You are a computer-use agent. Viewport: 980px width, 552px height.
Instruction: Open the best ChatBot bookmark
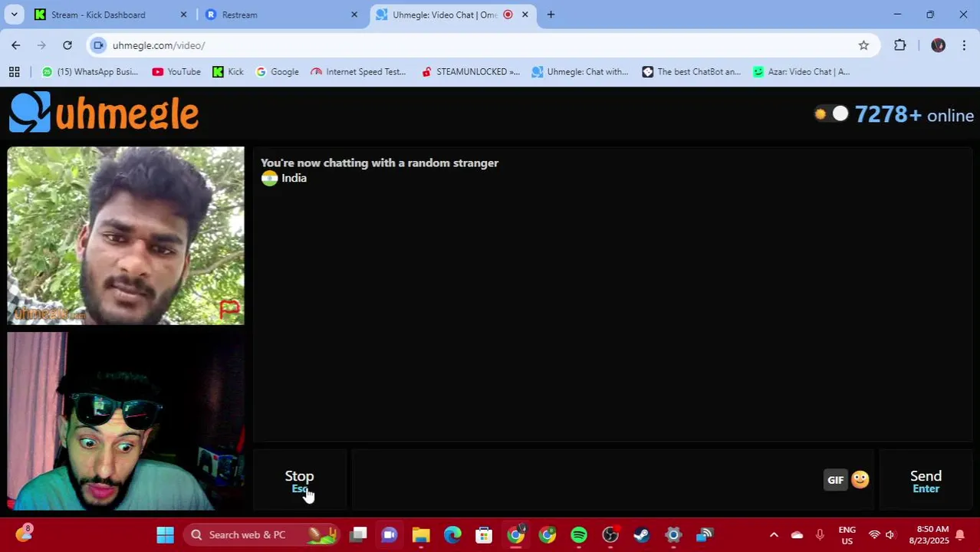coord(691,71)
